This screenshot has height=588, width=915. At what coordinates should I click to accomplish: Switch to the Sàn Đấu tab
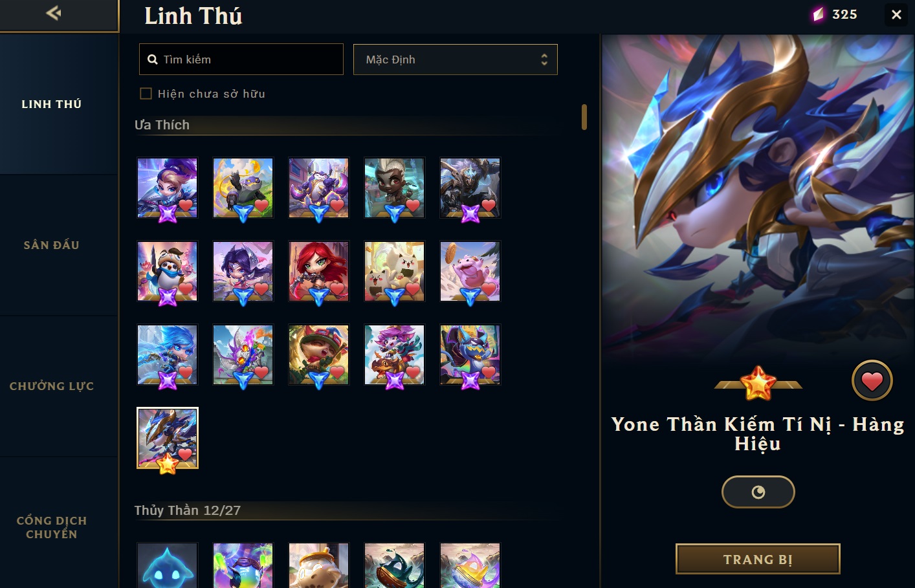tap(52, 245)
